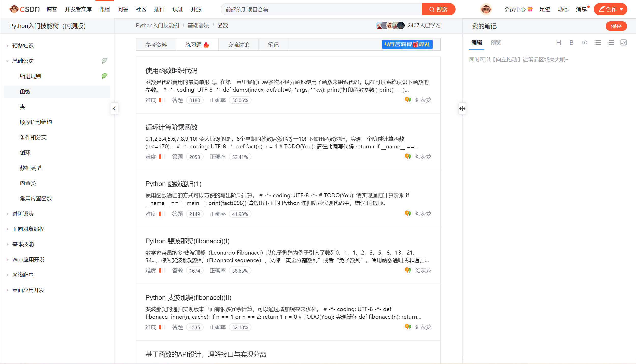Screen dimensions: 636x364
Task: Apply bold with the B icon
Action: pos(571,43)
